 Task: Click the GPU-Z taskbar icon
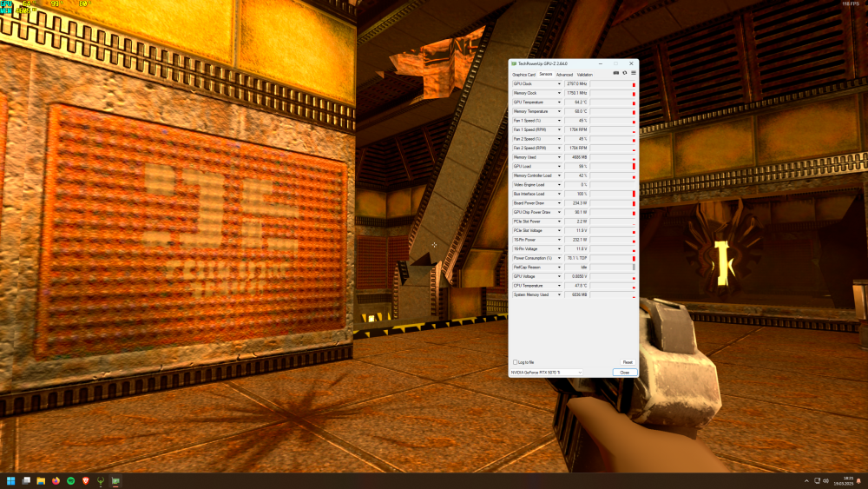115,480
